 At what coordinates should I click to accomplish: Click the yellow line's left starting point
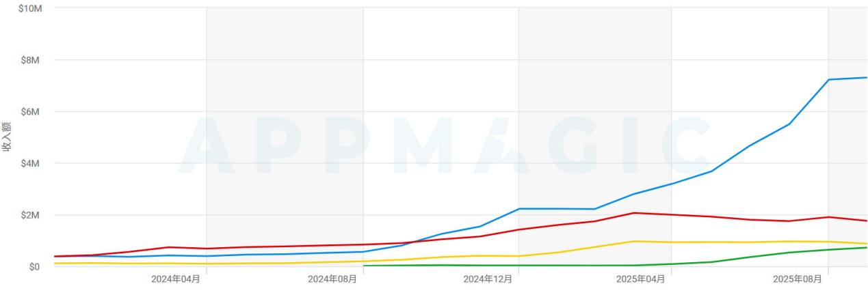[55, 263]
